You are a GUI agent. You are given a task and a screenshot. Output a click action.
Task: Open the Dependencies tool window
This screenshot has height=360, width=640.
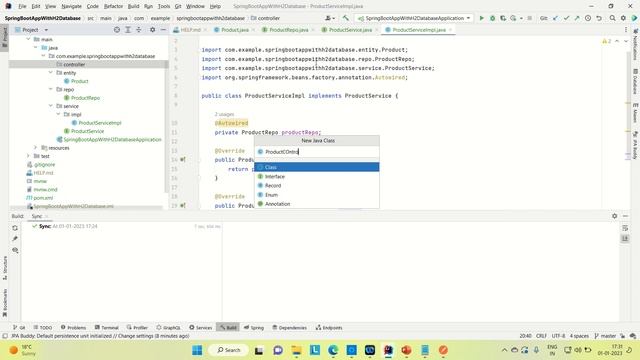click(x=289, y=327)
